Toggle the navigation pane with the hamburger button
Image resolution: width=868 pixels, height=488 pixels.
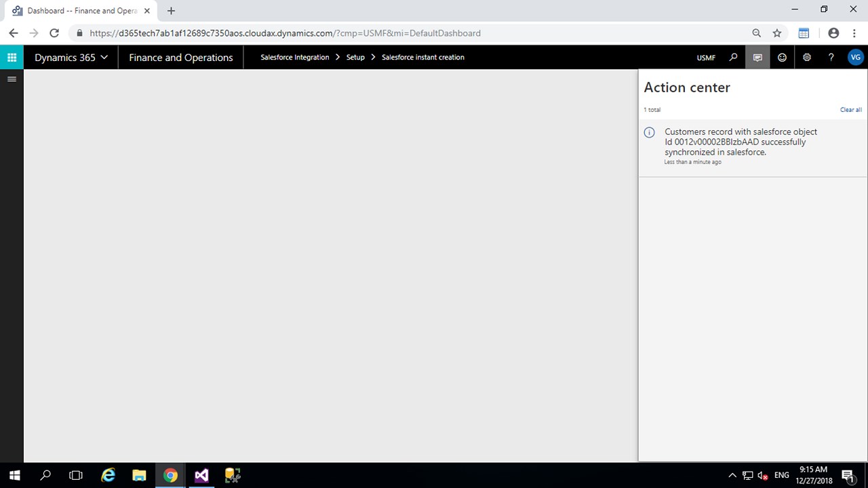pyautogui.click(x=12, y=79)
